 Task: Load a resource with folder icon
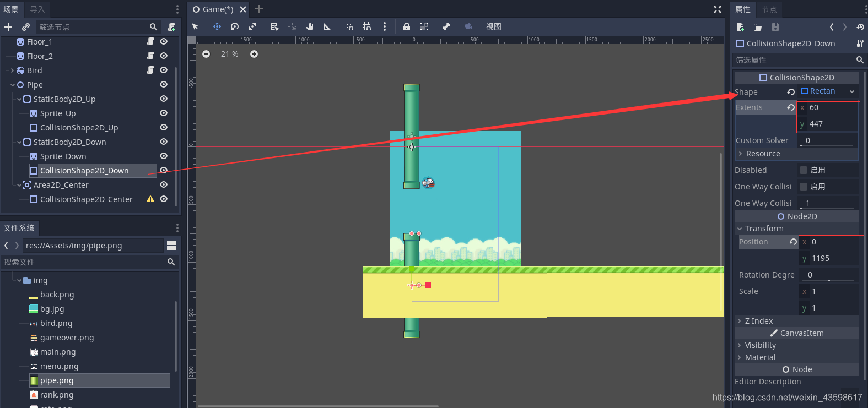coord(758,27)
